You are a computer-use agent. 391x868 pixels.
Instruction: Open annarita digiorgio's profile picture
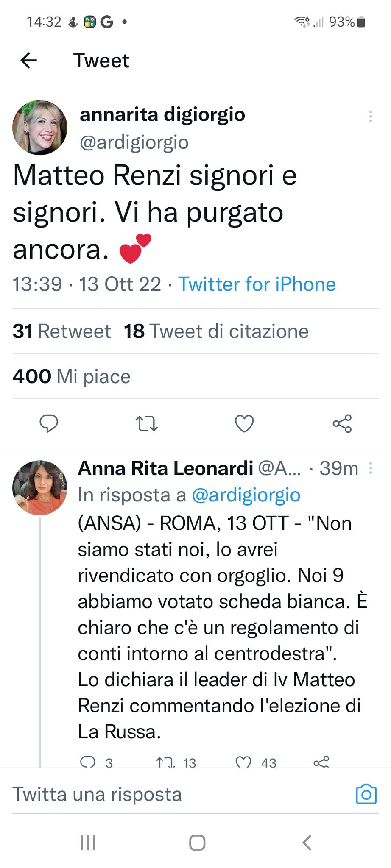[x=40, y=128]
